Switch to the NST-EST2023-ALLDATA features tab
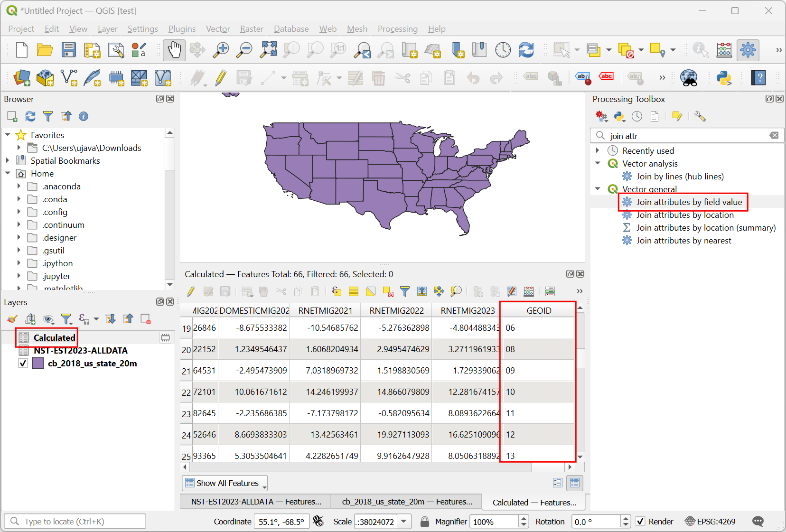This screenshot has width=786, height=532. point(256,502)
